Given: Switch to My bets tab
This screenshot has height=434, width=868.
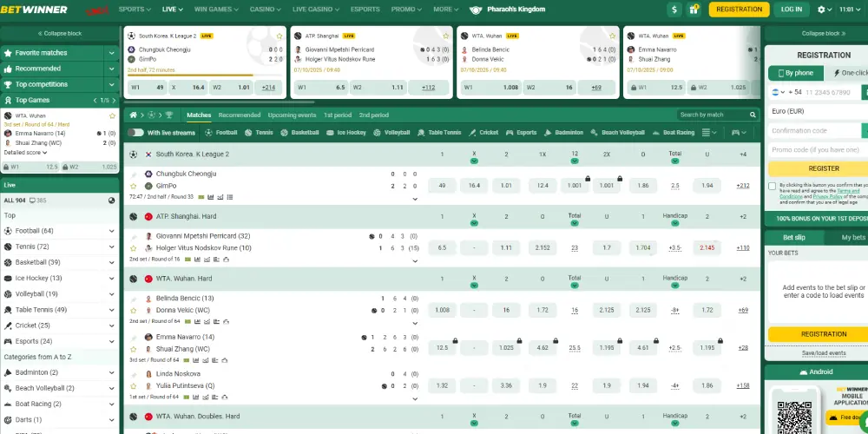Looking at the screenshot, I should click(x=853, y=238).
